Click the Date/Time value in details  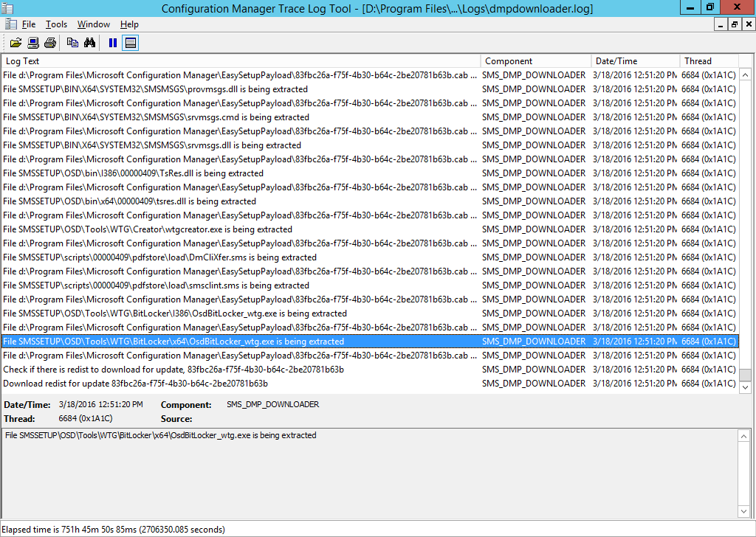click(100, 404)
